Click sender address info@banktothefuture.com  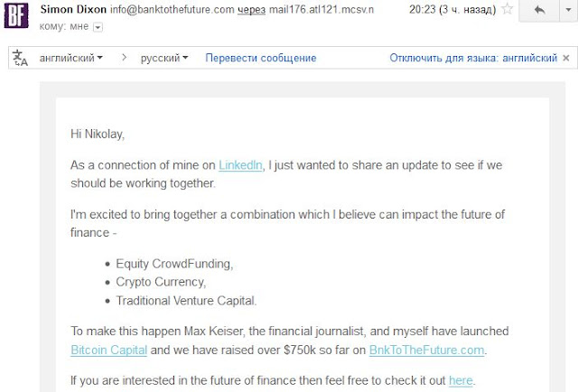[172, 9]
